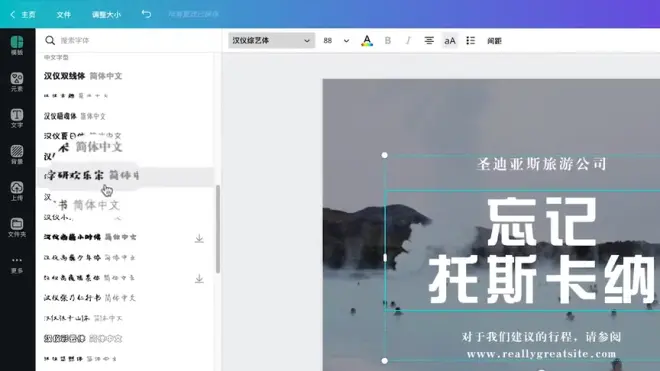Go back to 主页 home
Image resolution: width=660 pixels, height=371 pixels.
tap(23, 15)
